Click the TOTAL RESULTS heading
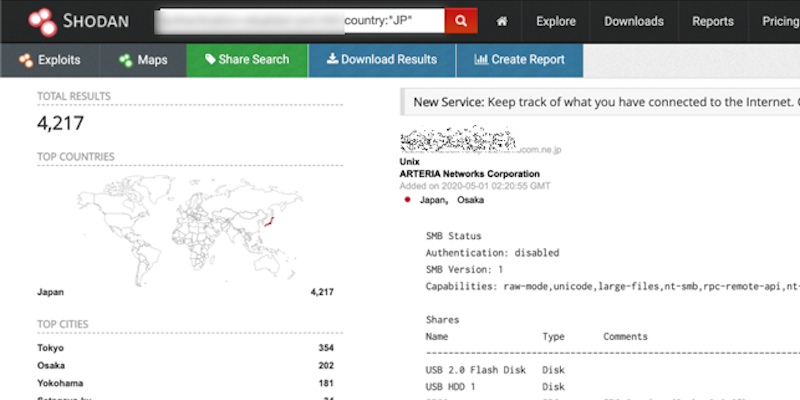The height and width of the screenshot is (400, 800). (x=74, y=96)
